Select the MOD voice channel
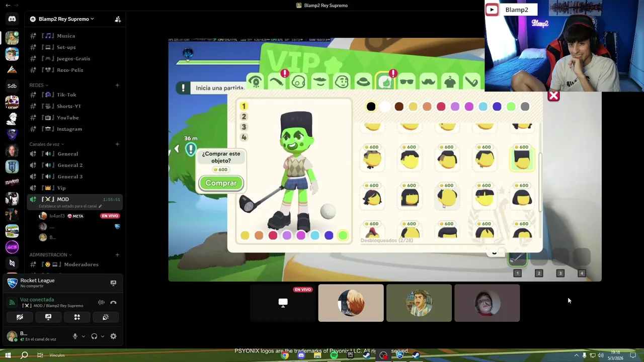This screenshot has width=644, height=362. [75, 202]
